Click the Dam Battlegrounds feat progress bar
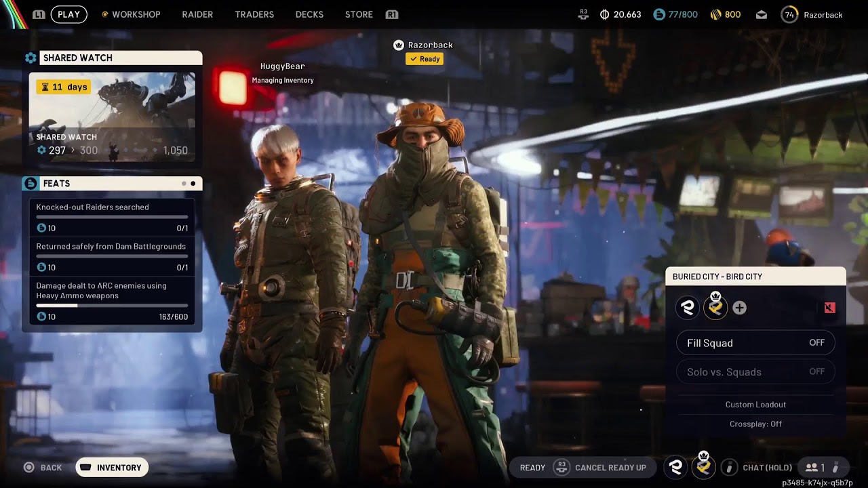868x488 pixels. click(112, 256)
